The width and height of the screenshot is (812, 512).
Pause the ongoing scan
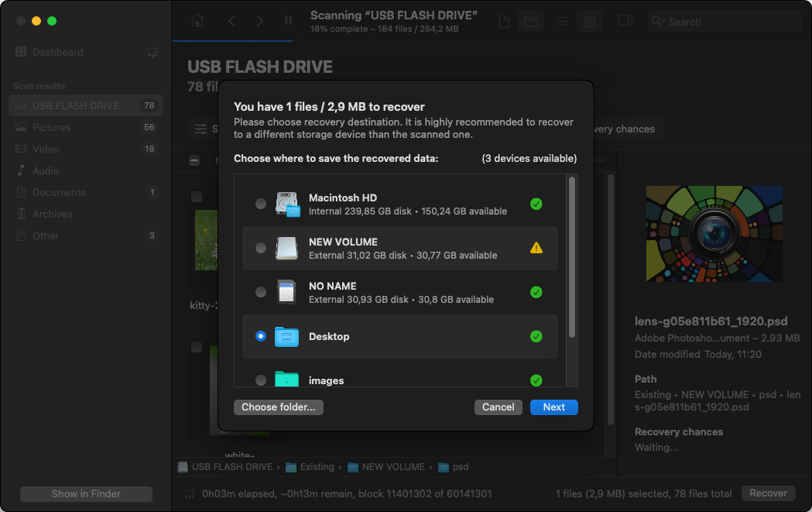tap(287, 21)
